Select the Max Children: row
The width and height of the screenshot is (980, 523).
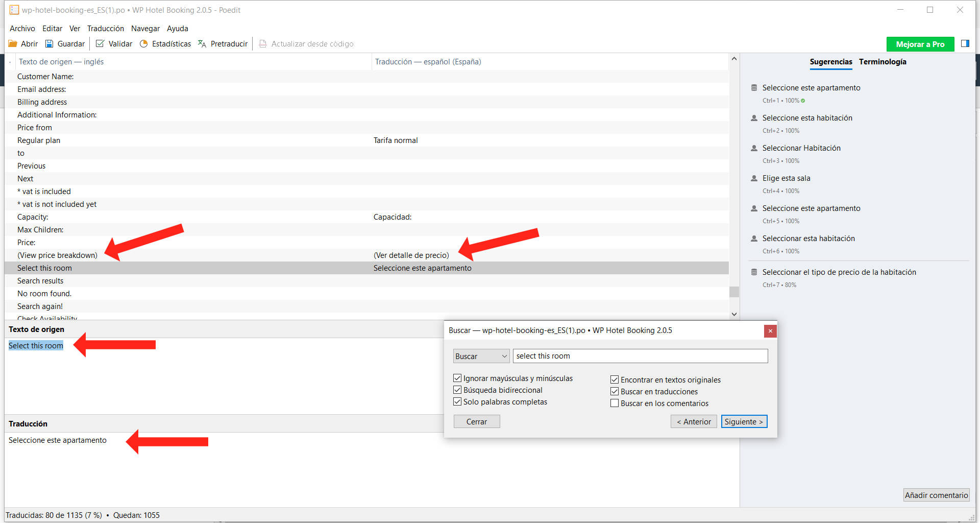[x=366, y=230]
